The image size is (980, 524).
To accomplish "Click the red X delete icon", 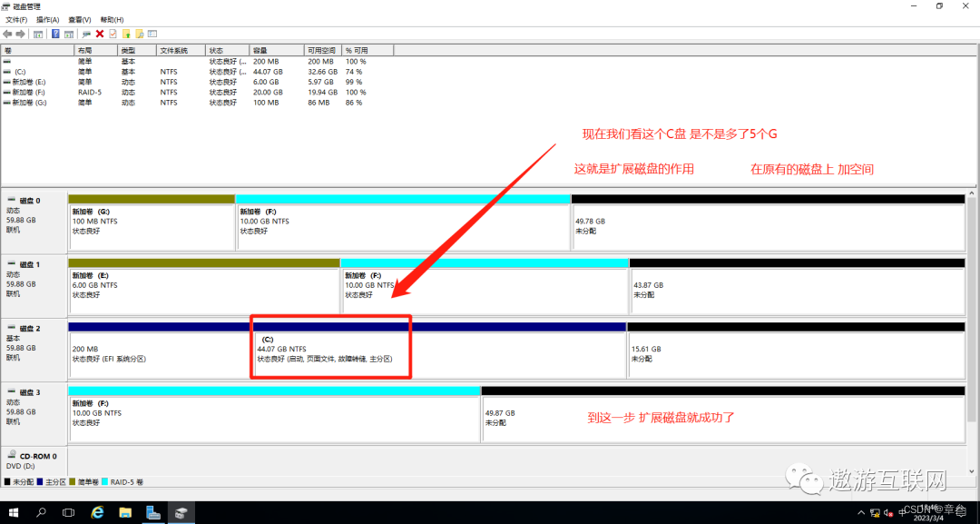I will [100, 34].
